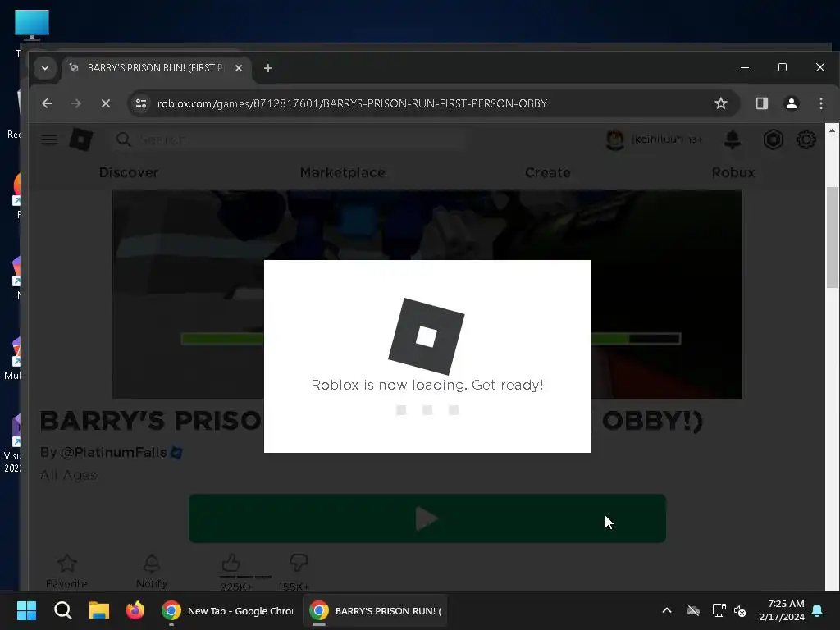The image size is (840, 630).
Task: Open the Chrome tab search dropdown
Action: click(45, 68)
